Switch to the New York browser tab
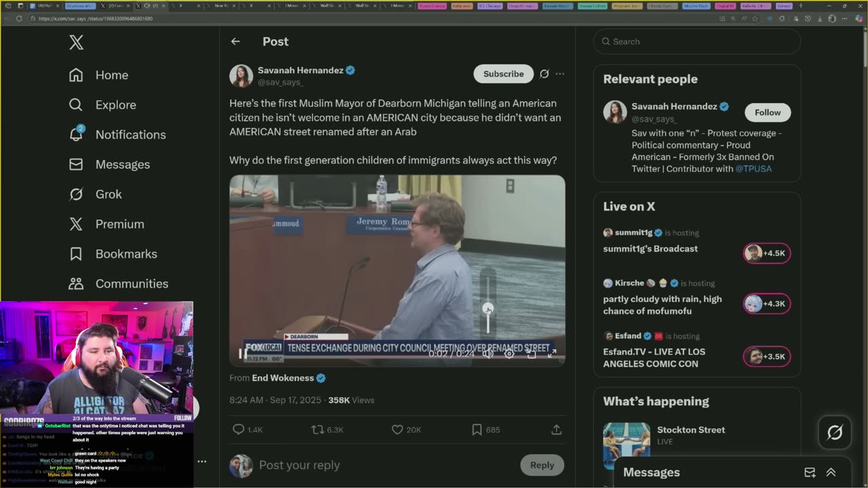The height and width of the screenshot is (488, 868). [222, 5]
